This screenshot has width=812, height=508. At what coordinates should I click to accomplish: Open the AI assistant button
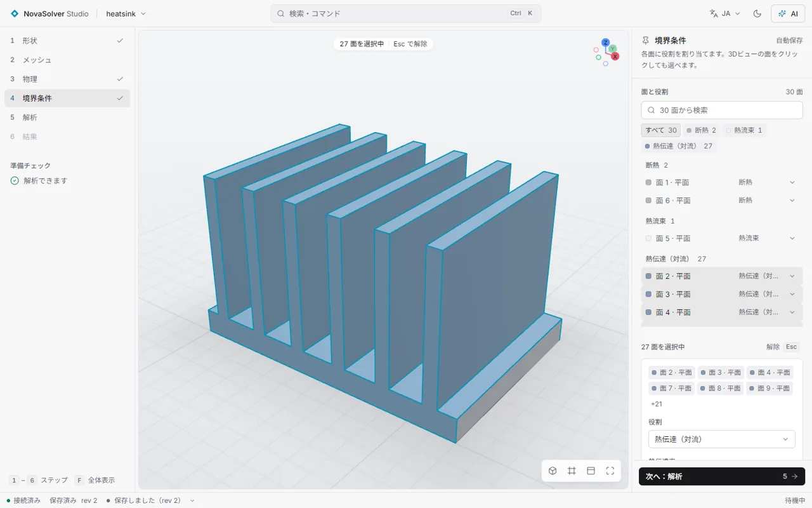click(788, 13)
